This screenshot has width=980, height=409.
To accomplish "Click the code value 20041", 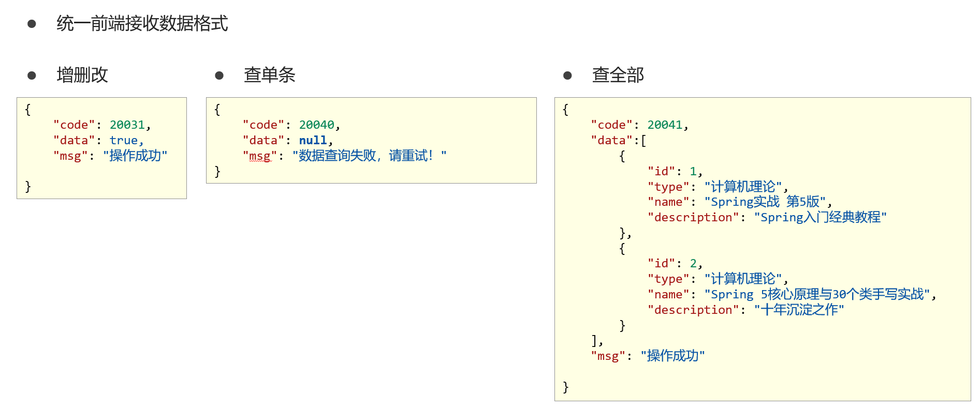I will [x=665, y=125].
